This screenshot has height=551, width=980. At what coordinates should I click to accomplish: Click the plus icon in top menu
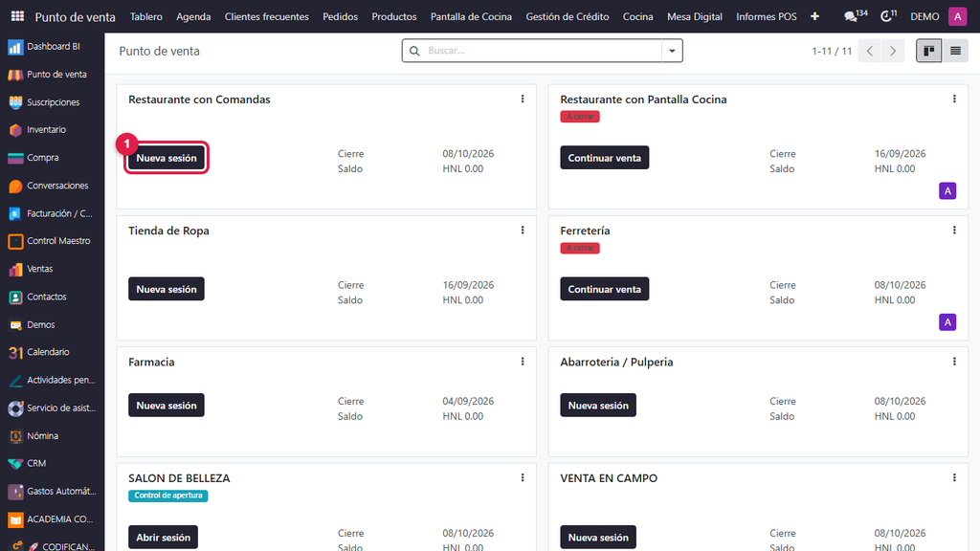tap(815, 17)
